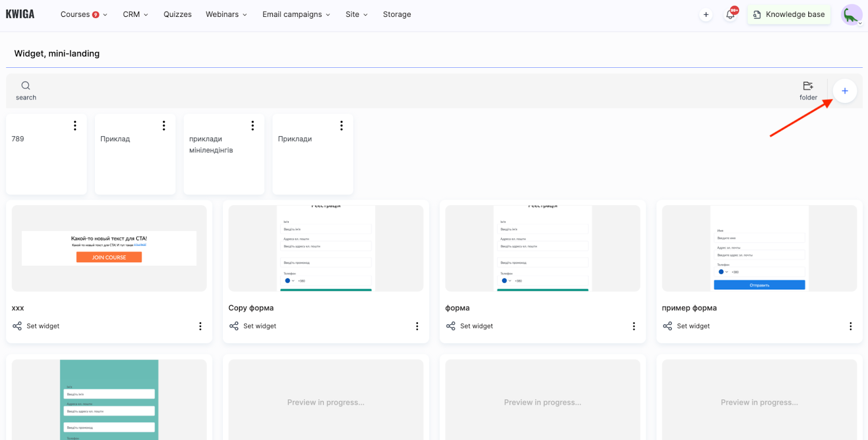
Task: Click the plus icon in top bar
Action: point(706,15)
